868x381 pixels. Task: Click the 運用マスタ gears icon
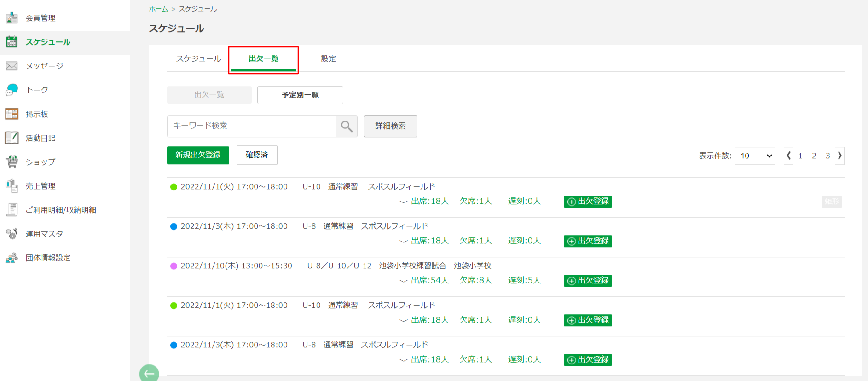12,233
